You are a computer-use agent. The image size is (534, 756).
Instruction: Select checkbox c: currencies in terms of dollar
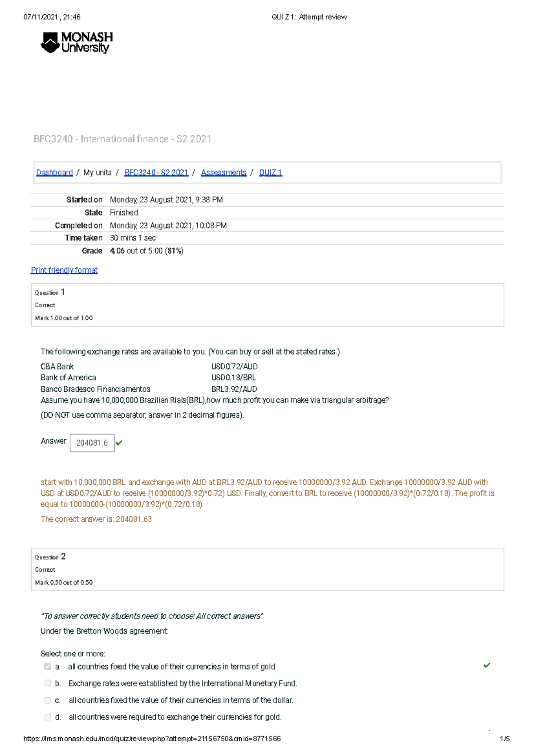tap(48, 700)
